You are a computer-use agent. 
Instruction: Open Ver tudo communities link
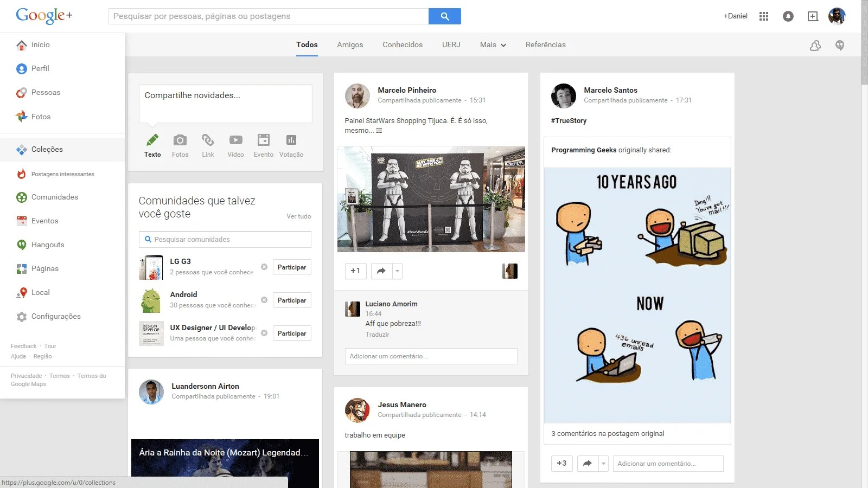[299, 216]
